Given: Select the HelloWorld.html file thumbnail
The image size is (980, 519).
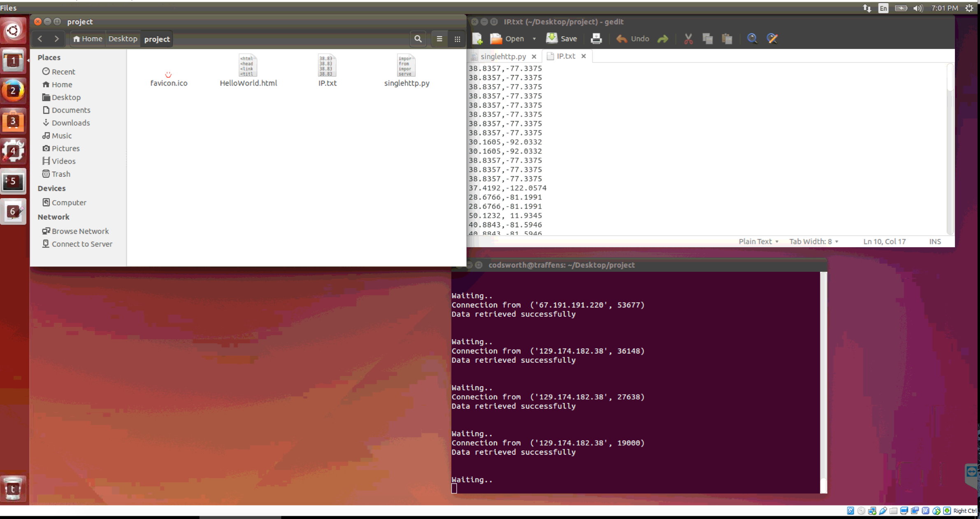Looking at the screenshot, I should coord(248,66).
